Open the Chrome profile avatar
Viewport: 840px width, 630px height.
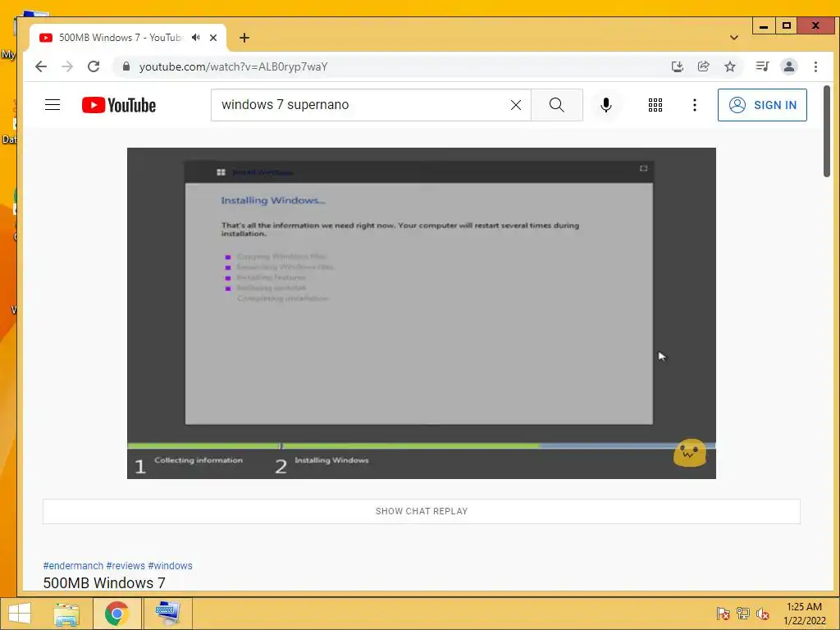tap(789, 66)
